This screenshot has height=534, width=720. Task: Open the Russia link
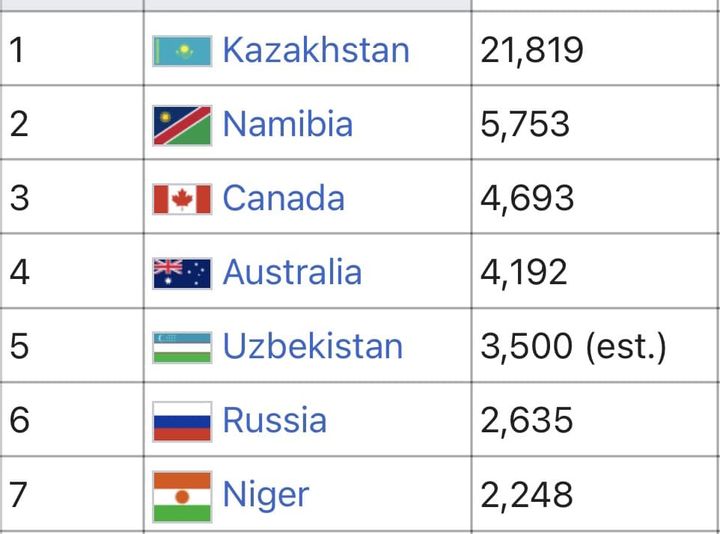[x=274, y=420]
